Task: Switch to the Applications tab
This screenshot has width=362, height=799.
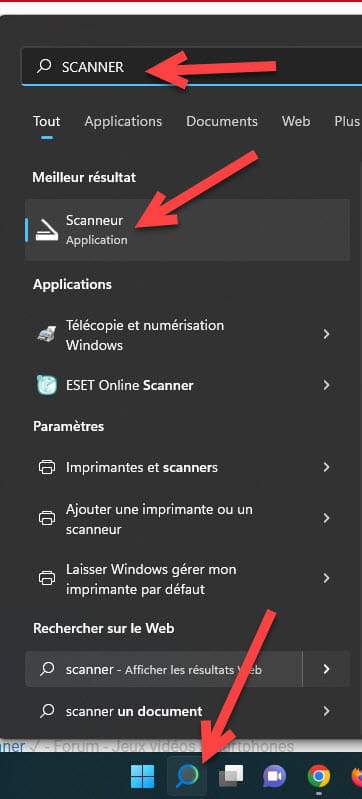Action: 123,121
